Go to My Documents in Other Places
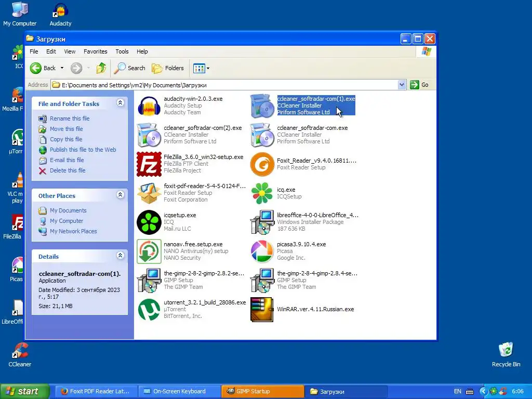This screenshot has width=532, height=399. (68, 210)
